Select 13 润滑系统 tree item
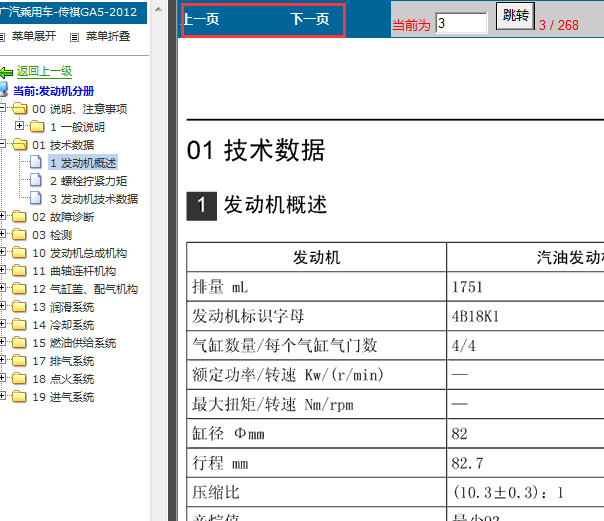604x521 pixels. (x=63, y=307)
